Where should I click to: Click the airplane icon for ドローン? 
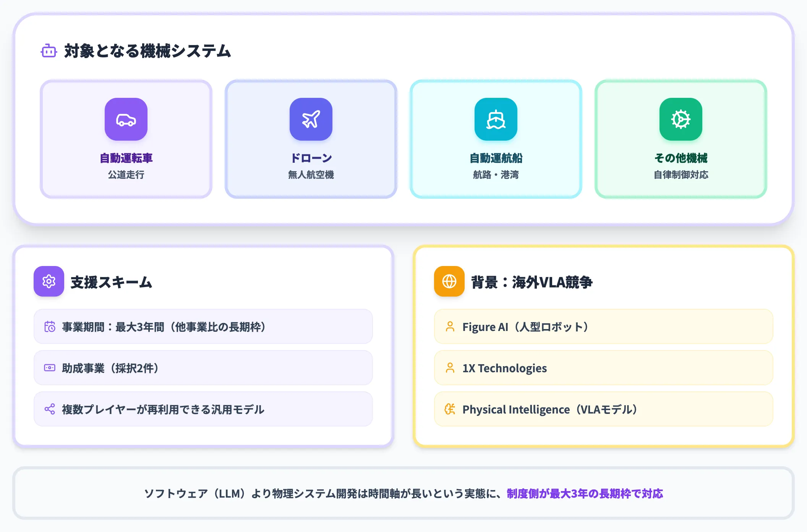[x=311, y=119]
